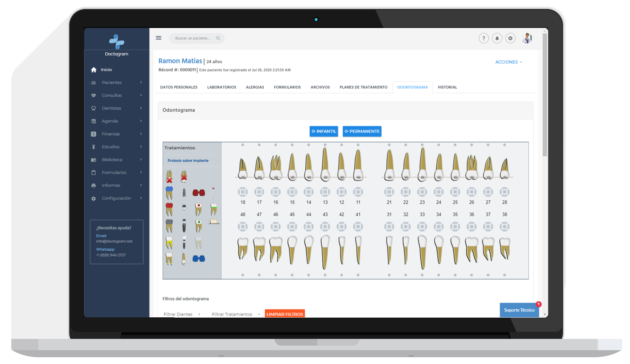Image resolution: width=630 pixels, height=364 pixels.
Task: Toggle the surface selector for tooth 18
Action: [243, 192]
